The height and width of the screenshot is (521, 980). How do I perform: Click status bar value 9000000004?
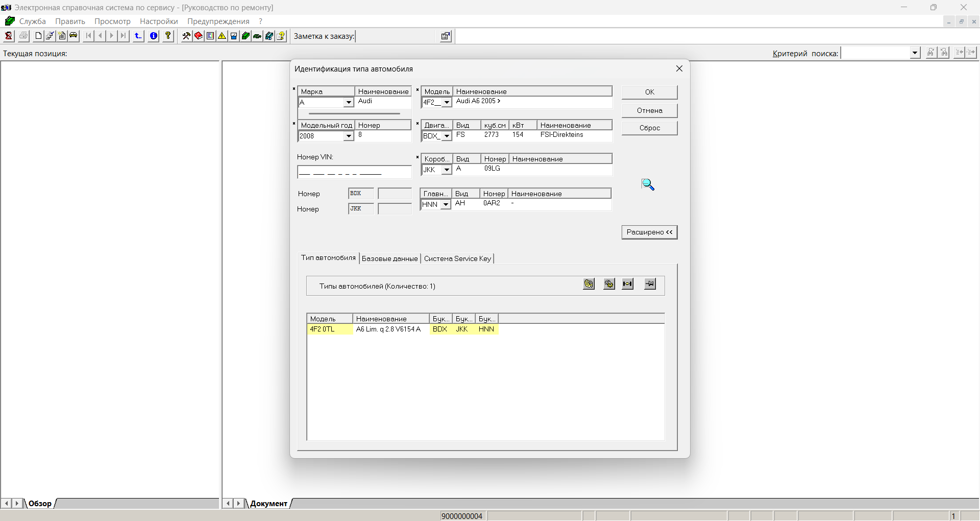point(462,516)
